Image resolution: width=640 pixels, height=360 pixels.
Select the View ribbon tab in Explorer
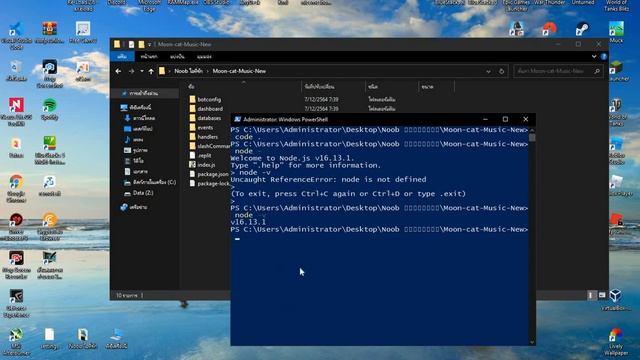[204, 57]
